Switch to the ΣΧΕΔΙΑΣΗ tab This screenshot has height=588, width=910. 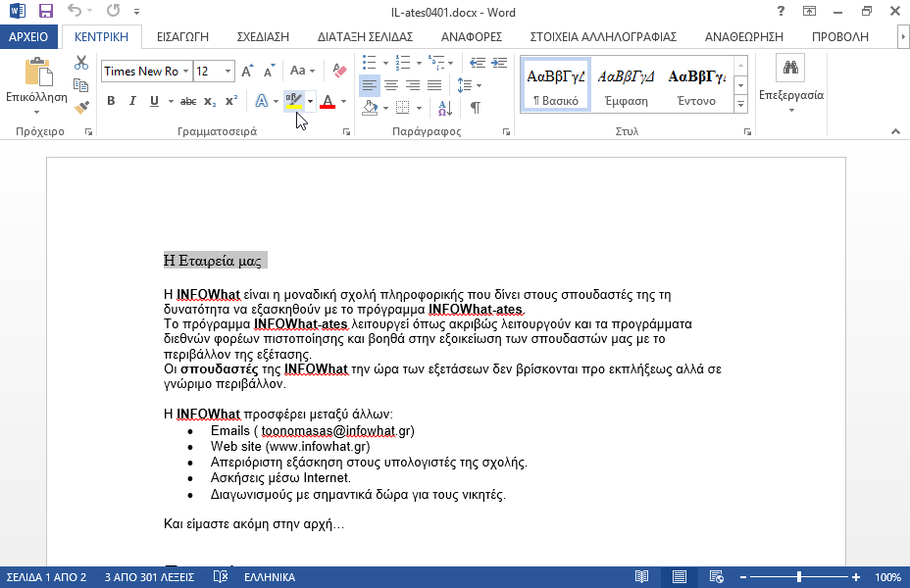pyautogui.click(x=263, y=36)
